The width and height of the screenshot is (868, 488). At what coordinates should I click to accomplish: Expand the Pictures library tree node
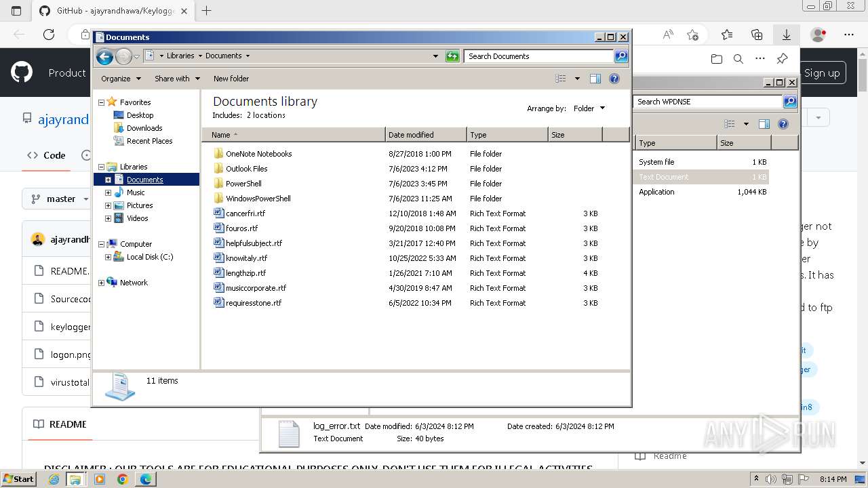point(108,205)
